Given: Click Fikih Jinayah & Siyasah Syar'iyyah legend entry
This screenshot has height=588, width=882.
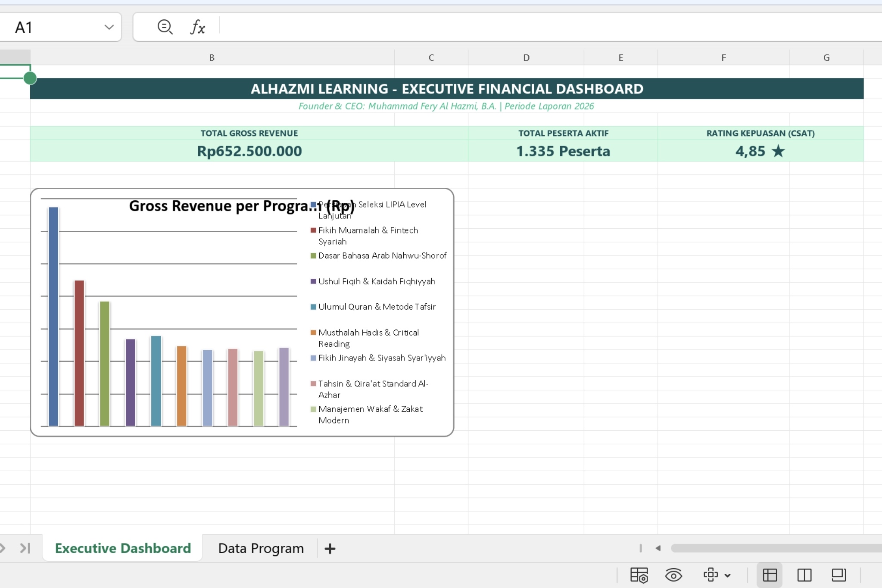Looking at the screenshot, I should click(x=378, y=358).
